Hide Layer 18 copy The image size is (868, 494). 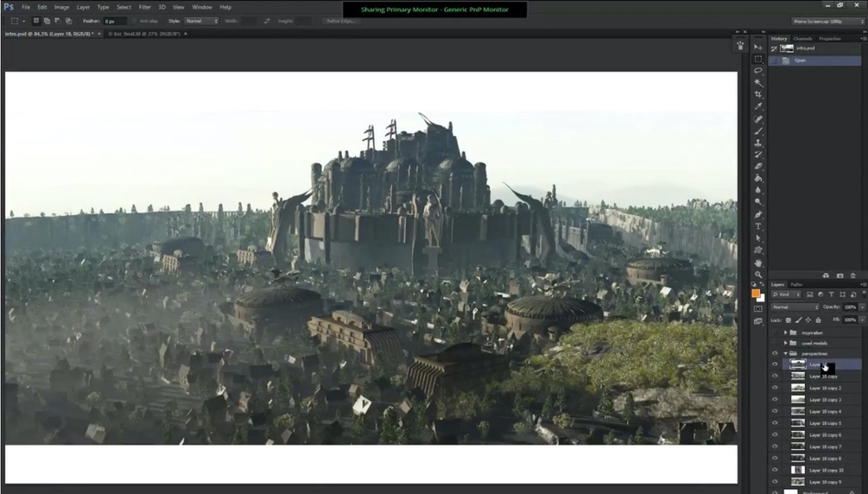tap(775, 376)
